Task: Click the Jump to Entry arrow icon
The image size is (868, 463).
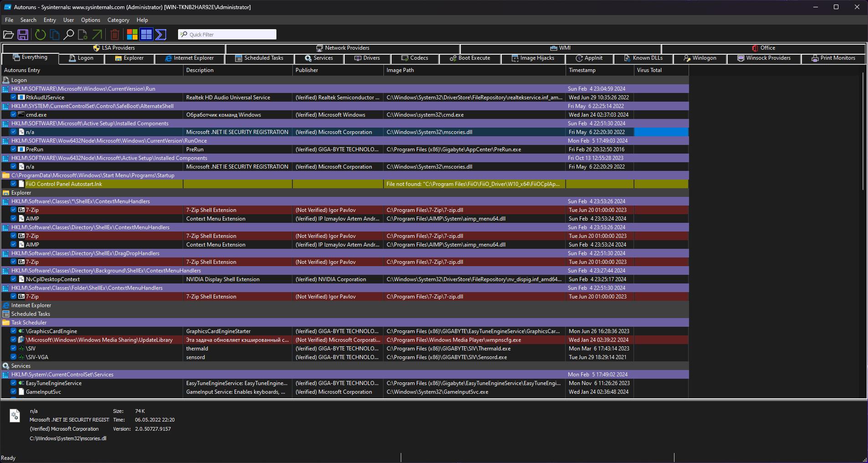Action: coord(97,35)
